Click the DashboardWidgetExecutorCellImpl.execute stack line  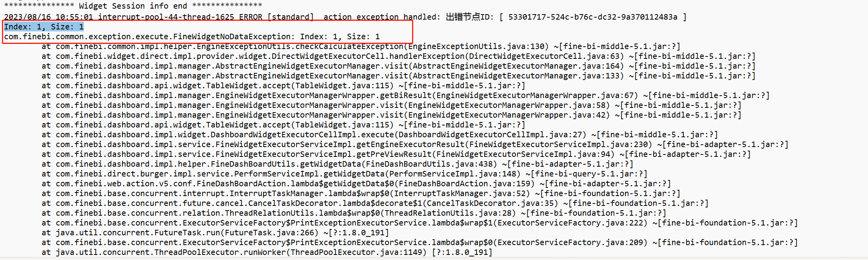380,135
